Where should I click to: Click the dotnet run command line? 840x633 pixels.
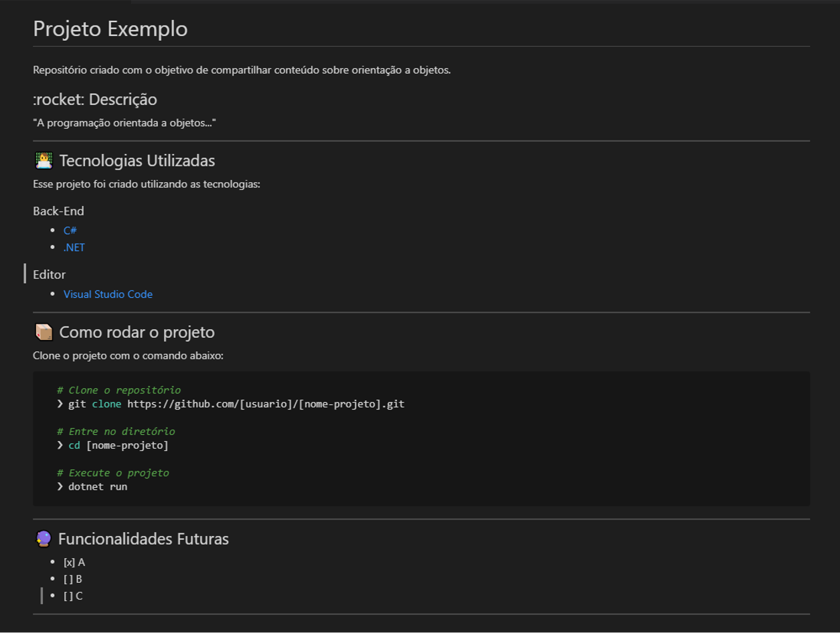point(97,486)
